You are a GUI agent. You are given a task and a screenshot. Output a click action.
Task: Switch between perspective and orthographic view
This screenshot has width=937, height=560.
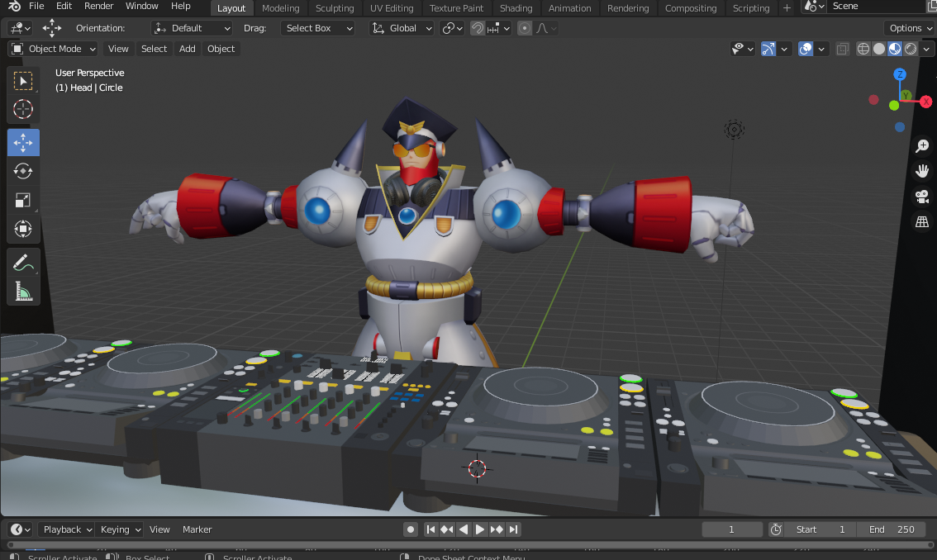[x=922, y=222]
